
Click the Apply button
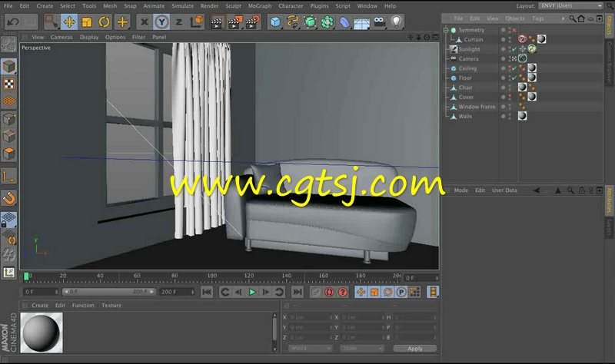coord(415,349)
